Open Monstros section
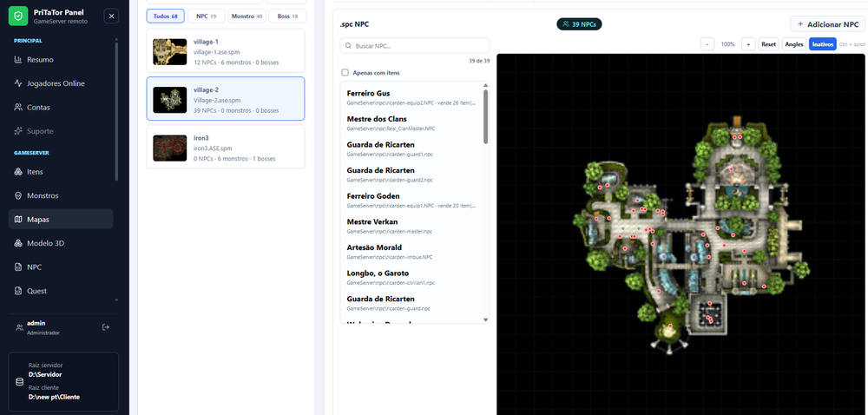 click(61, 196)
